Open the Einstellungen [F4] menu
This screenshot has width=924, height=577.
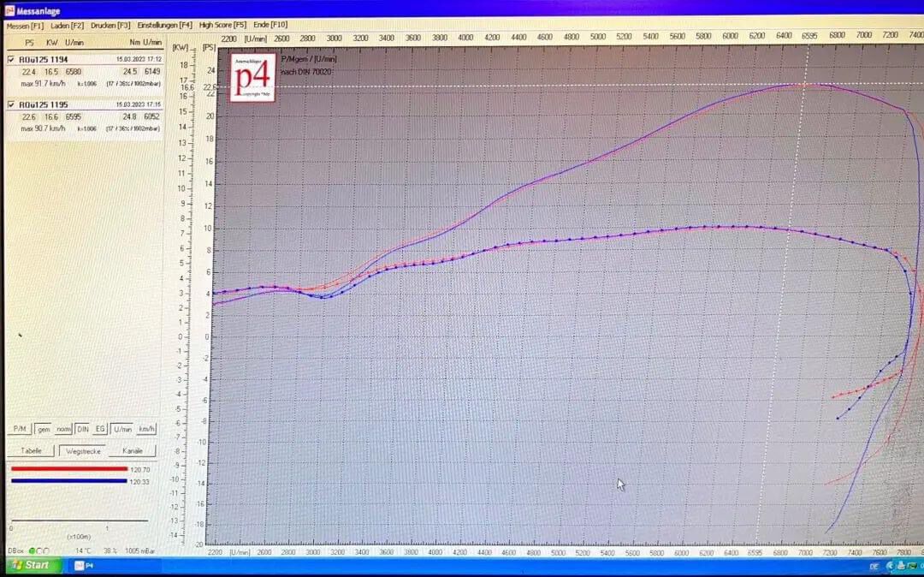tap(164, 26)
